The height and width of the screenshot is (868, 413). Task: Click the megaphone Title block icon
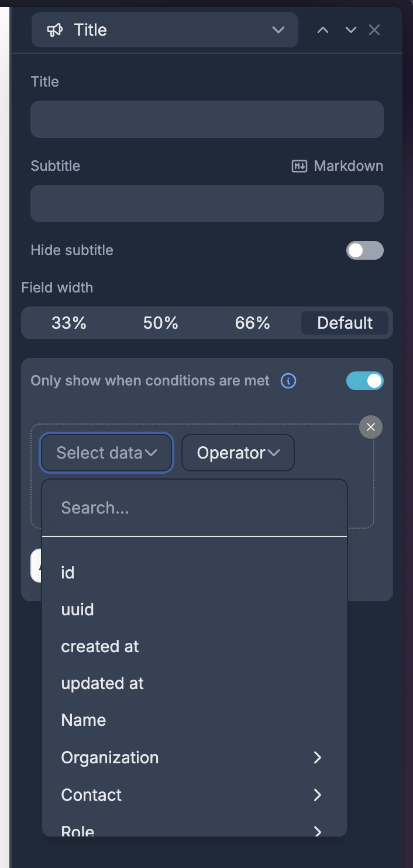coord(55,30)
